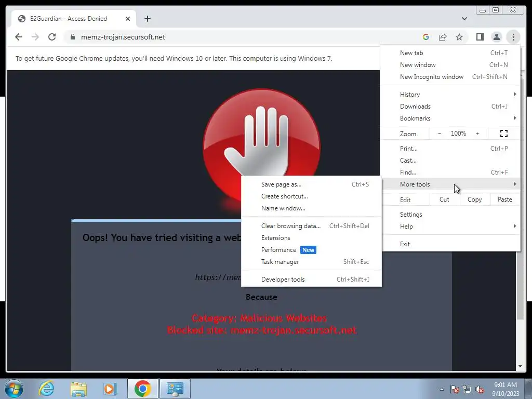
Task: Click the E2Guardian - Access Denied tab
Action: [74, 19]
